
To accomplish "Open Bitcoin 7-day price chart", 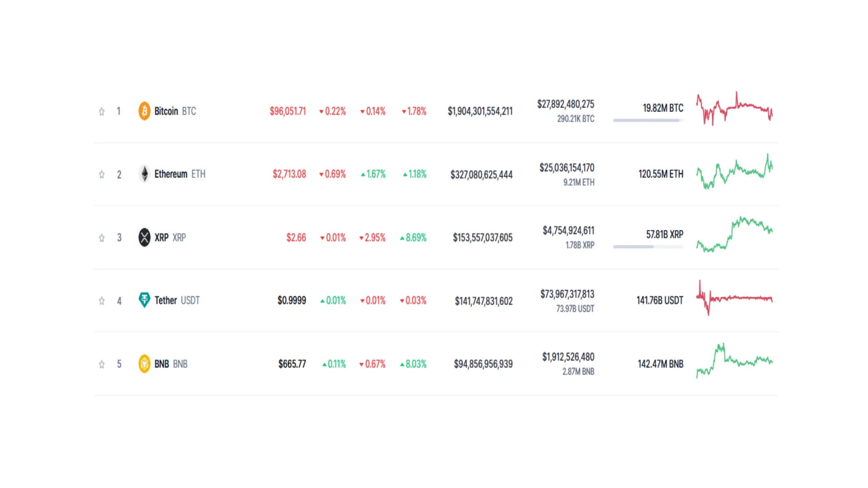I will [735, 109].
